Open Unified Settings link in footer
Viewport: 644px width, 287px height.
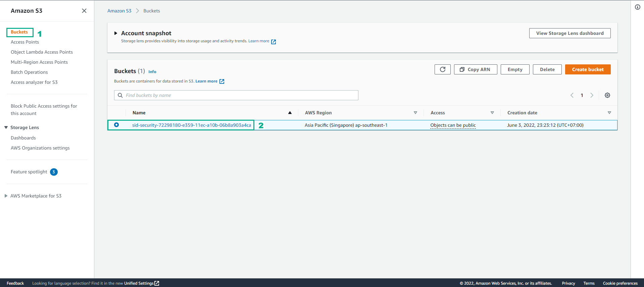pyautogui.click(x=139, y=283)
